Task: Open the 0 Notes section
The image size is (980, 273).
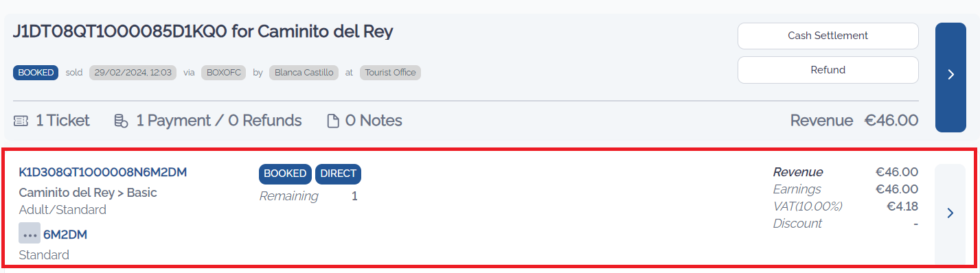Action: 374,121
